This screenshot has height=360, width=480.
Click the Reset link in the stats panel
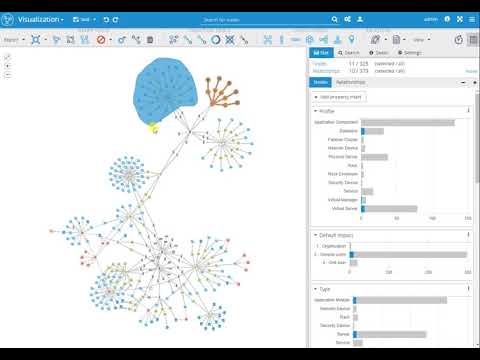tap(471, 71)
